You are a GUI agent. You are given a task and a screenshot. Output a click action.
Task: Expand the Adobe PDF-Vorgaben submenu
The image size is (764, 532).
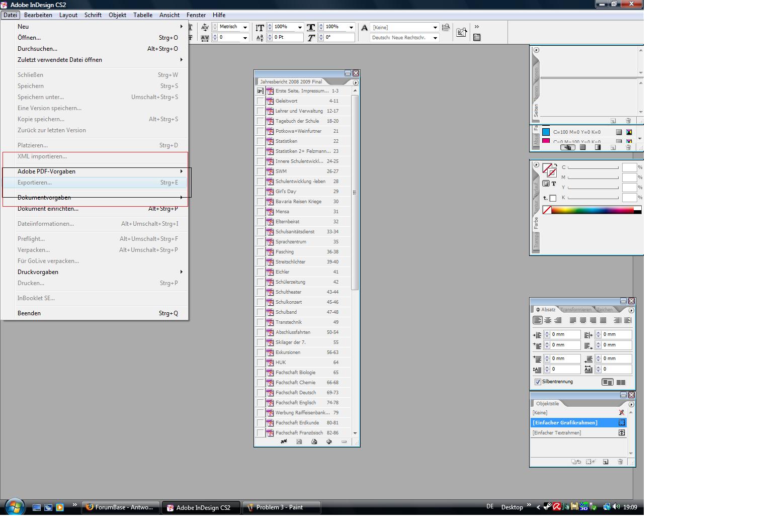point(96,171)
